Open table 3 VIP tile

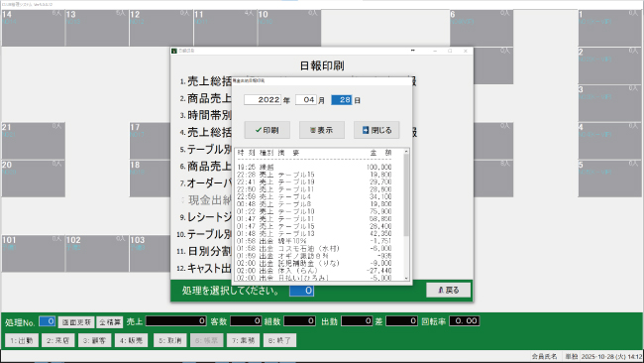click(x=610, y=103)
